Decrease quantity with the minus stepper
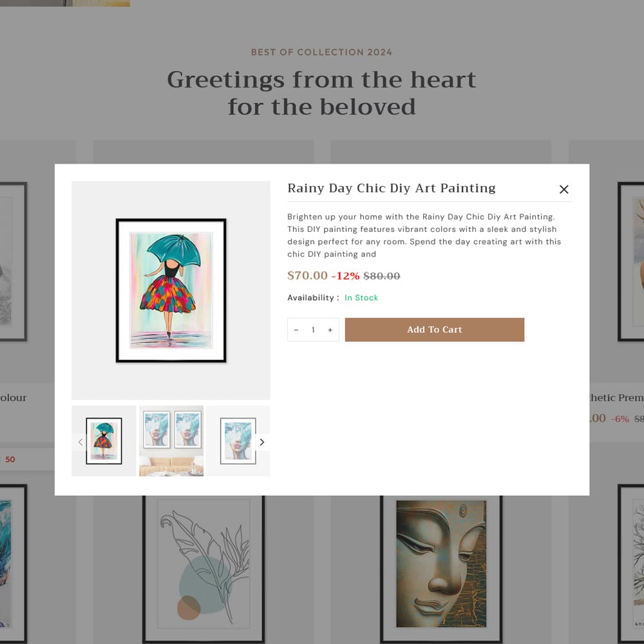644x644 pixels. pos(296,330)
